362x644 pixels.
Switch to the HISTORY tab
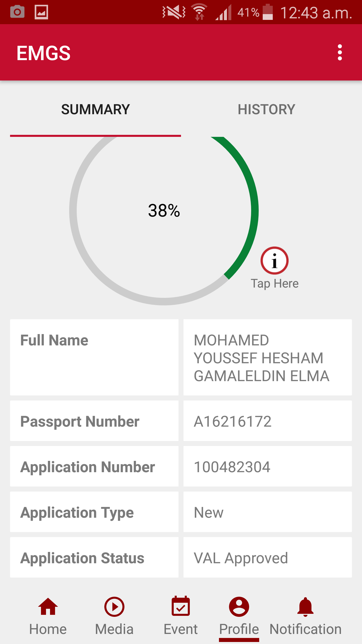266,109
